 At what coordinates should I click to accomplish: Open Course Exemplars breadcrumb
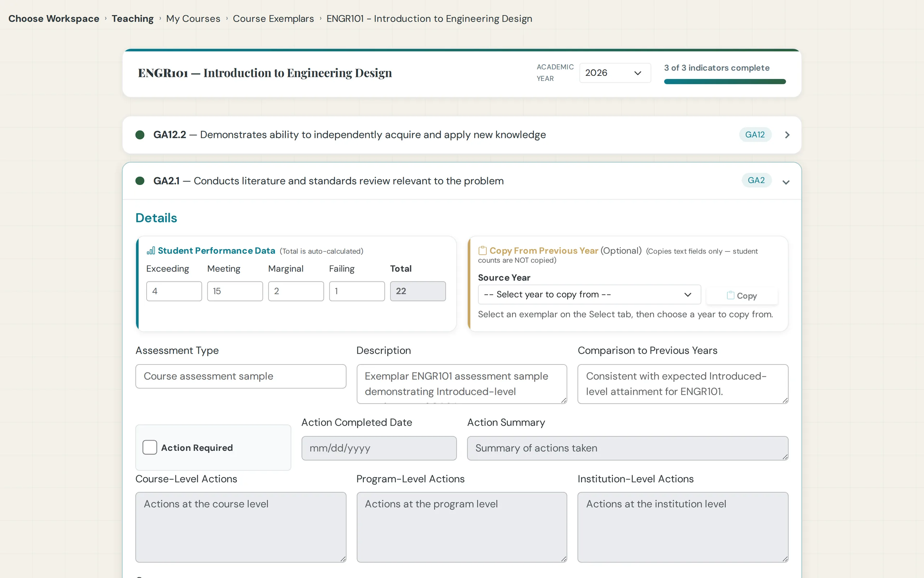pyautogui.click(x=273, y=19)
